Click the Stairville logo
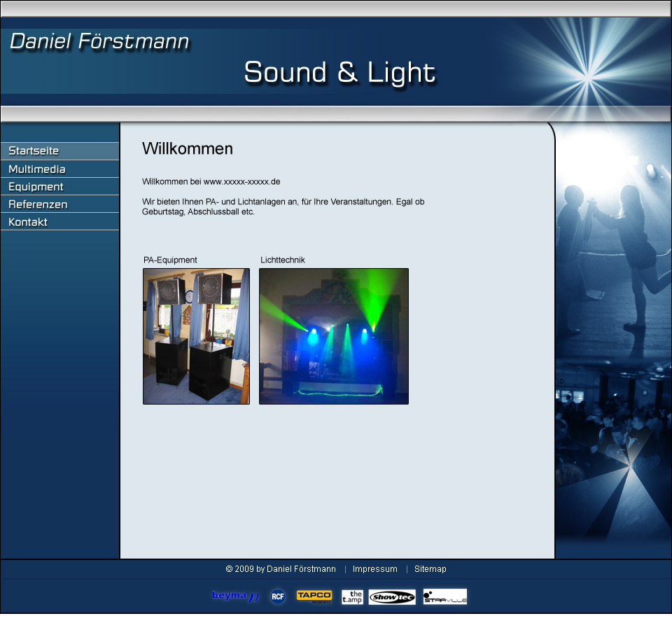Screen dimensions: 672x630 (x=444, y=597)
